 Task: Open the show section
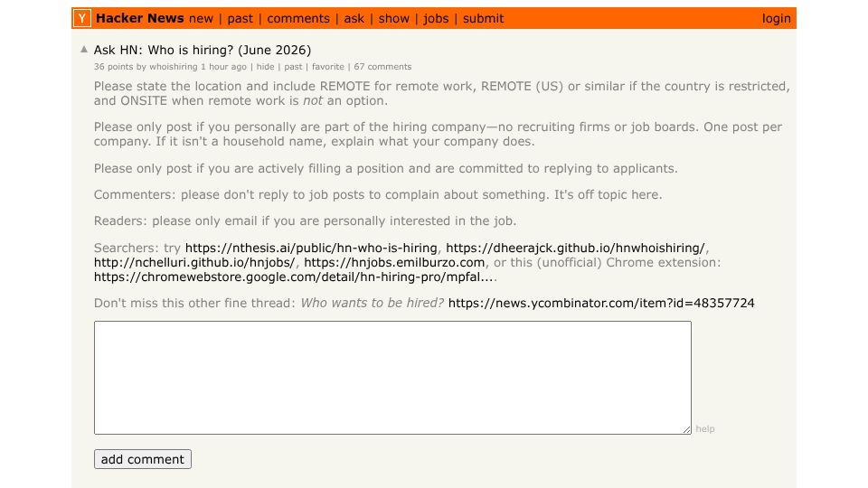pyautogui.click(x=393, y=19)
